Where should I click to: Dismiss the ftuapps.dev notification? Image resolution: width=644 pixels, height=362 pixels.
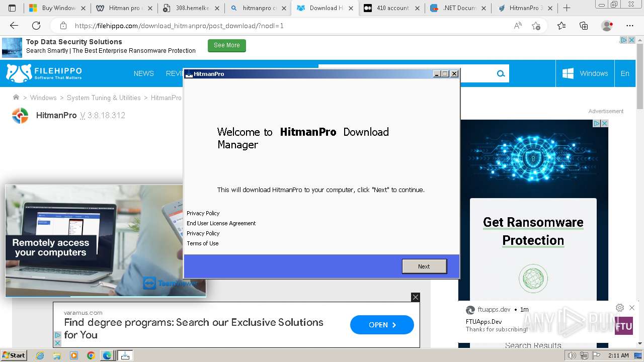tap(632, 308)
